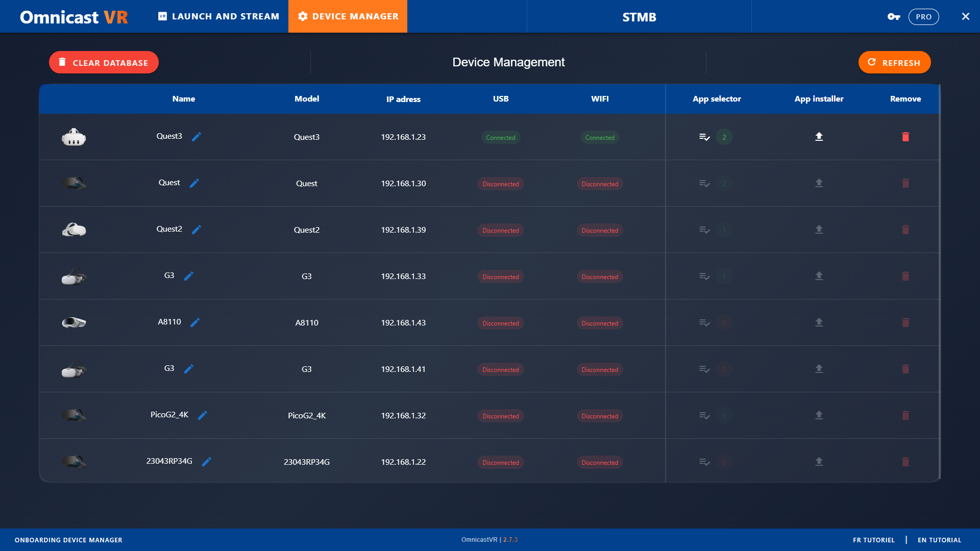Click the Omnicast VR logo
The image size is (980, 551).
[74, 17]
